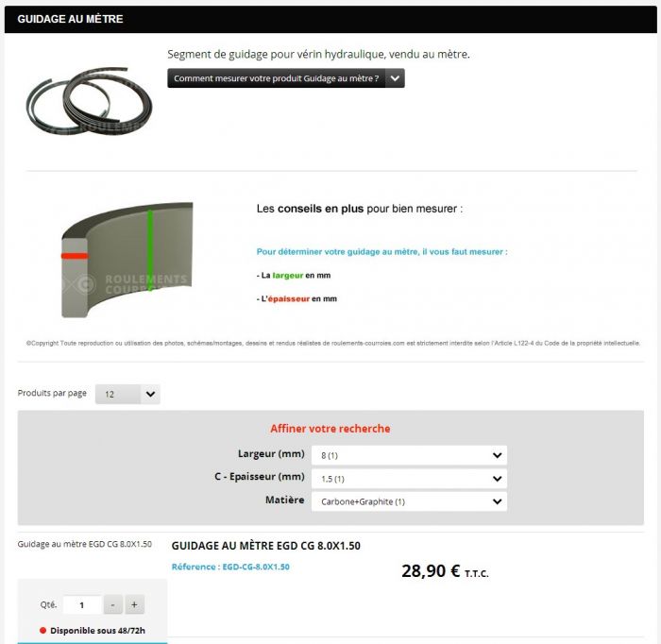Expand the C - Epaisseur (mm) dropdown

pyautogui.click(x=409, y=479)
